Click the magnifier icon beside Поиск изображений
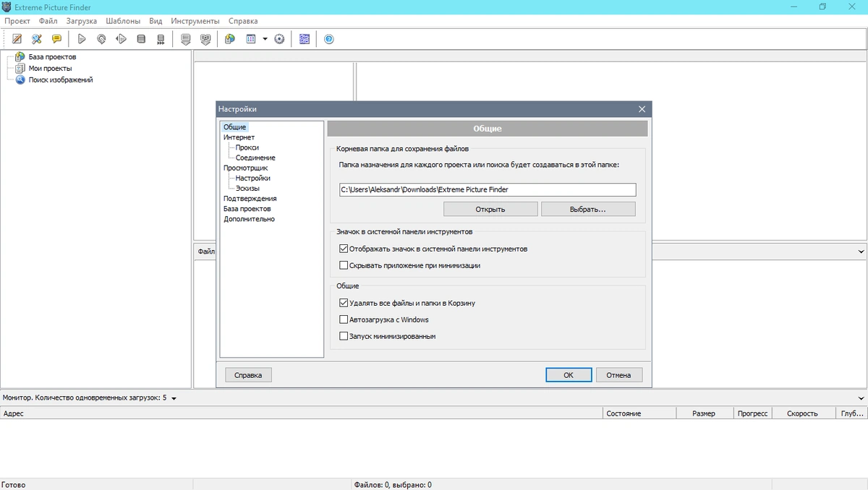The height and width of the screenshot is (490, 868). tap(20, 79)
